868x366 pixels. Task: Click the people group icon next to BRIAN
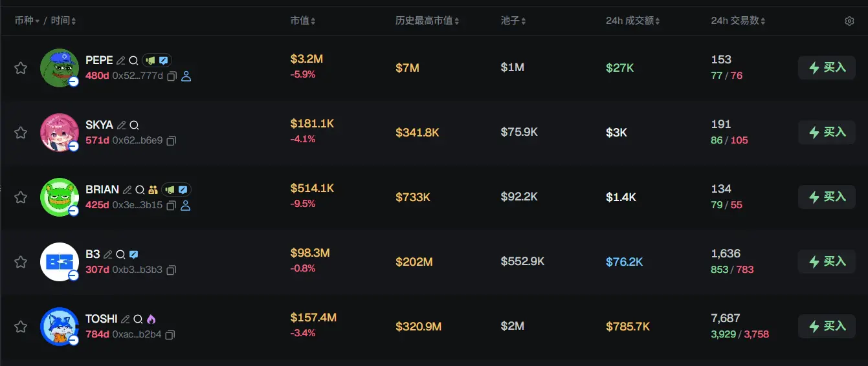tap(153, 190)
